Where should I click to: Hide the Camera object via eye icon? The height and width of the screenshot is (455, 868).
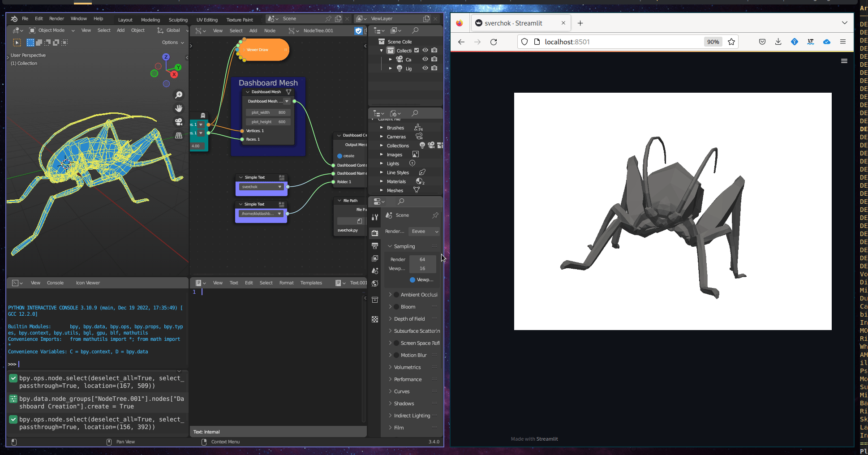425,59
